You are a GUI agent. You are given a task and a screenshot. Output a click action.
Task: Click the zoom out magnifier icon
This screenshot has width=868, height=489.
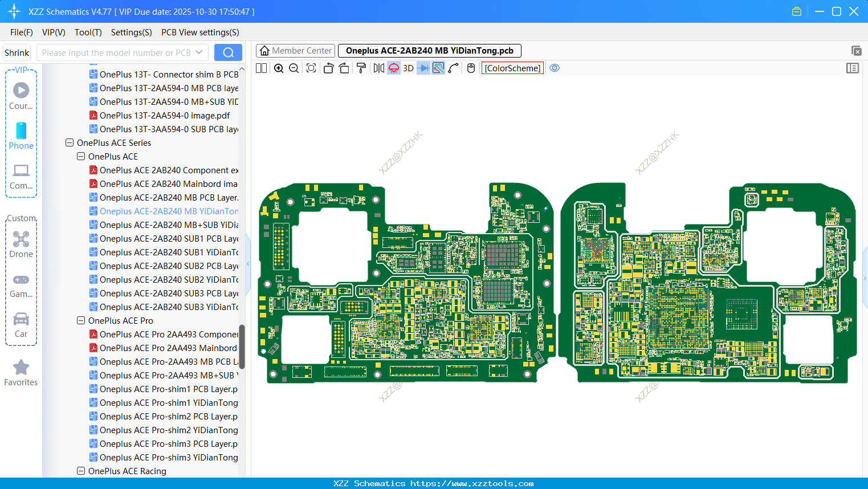(x=294, y=68)
